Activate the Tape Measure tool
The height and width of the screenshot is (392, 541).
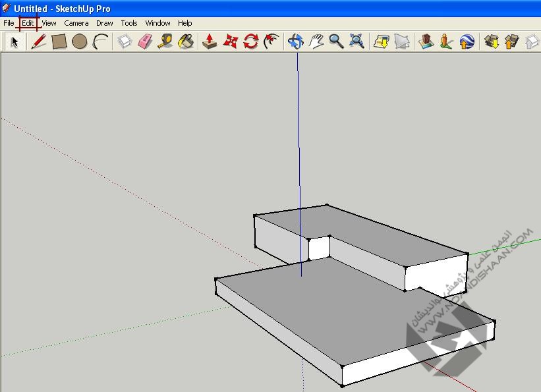coord(165,42)
